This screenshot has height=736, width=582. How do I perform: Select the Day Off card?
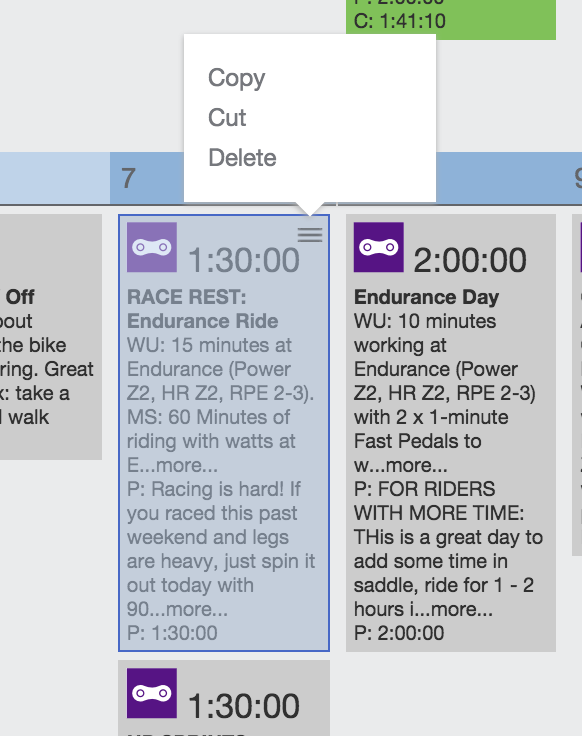[51, 337]
